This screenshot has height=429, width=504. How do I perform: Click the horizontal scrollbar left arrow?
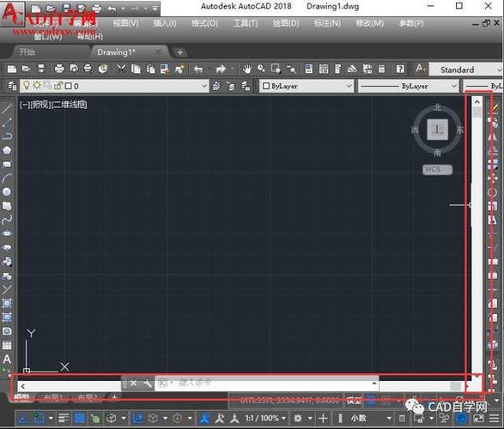tap(23, 386)
